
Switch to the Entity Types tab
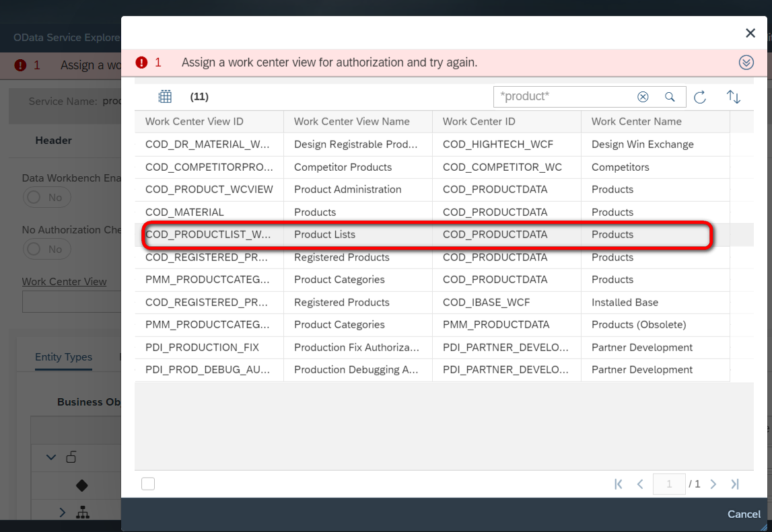coord(63,357)
